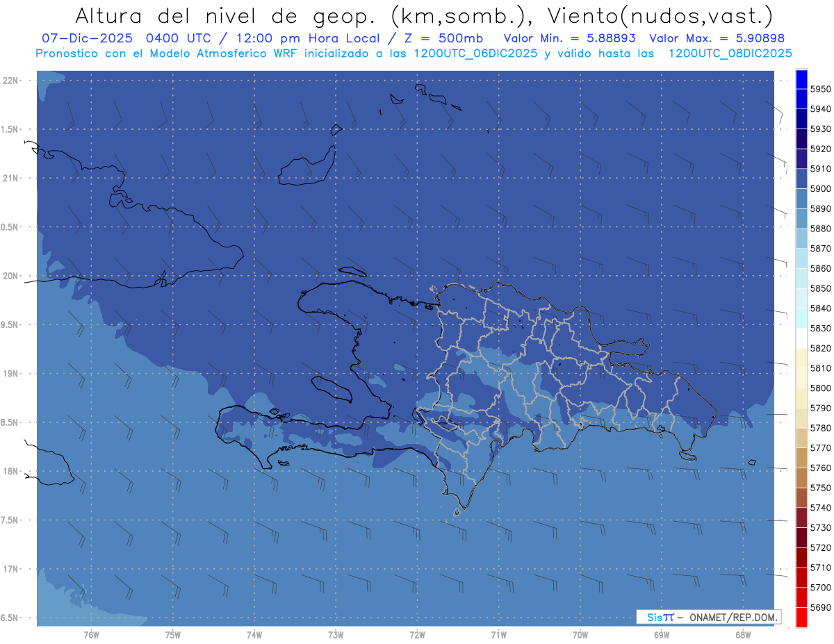The image size is (834, 644).
Task: Click the 'Valor Min. = 5.88893' readout
Action: click(570, 38)
